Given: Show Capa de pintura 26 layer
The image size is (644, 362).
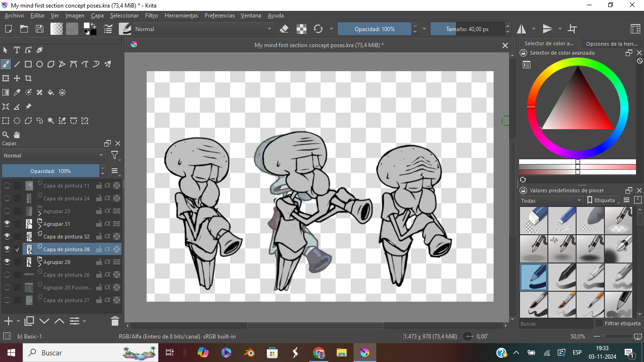Looking at the screenshot, I should (7, 275).
